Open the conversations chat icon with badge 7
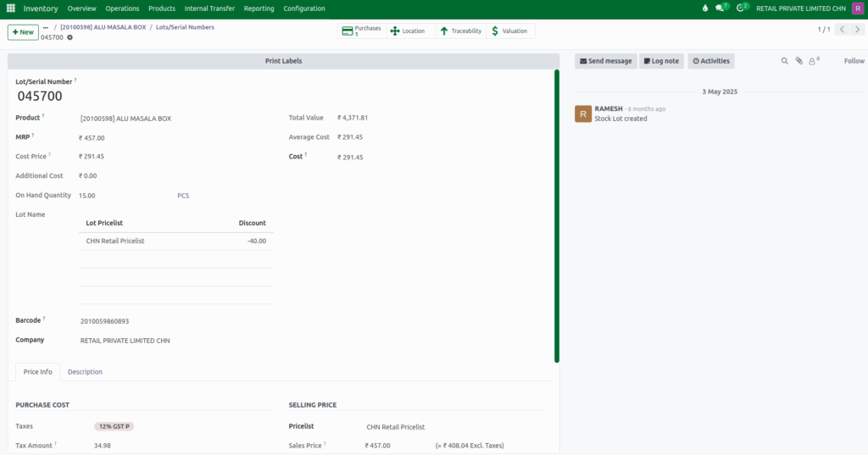 [721, 8]
